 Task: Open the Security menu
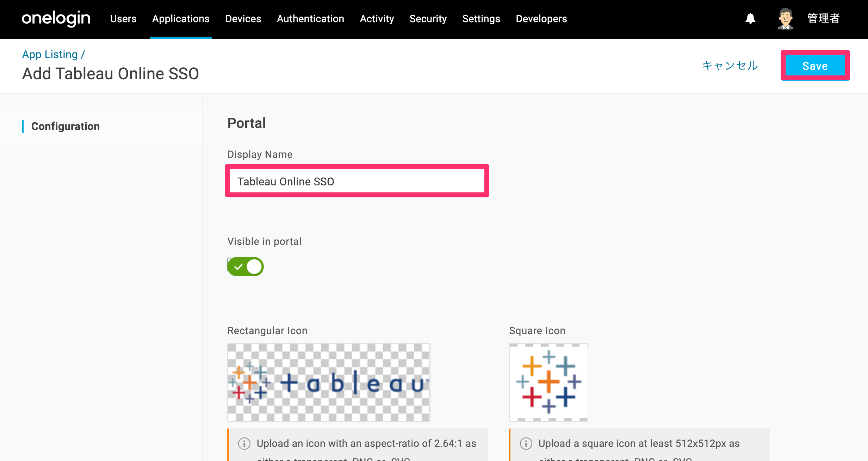pyautogui.click(x=428, y=19)
